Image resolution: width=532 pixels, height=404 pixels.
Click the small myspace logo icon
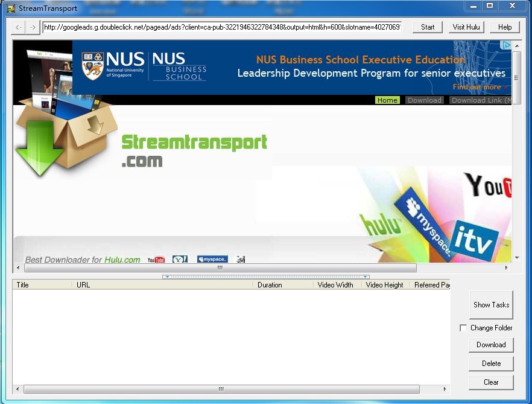[x=212, y=260]
